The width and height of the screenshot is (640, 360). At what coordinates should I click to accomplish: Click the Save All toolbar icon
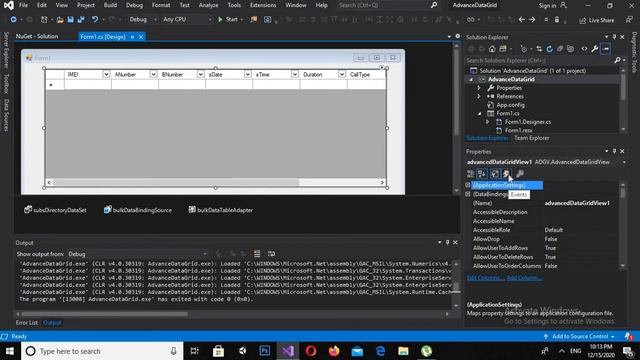[x=81, y=19]
